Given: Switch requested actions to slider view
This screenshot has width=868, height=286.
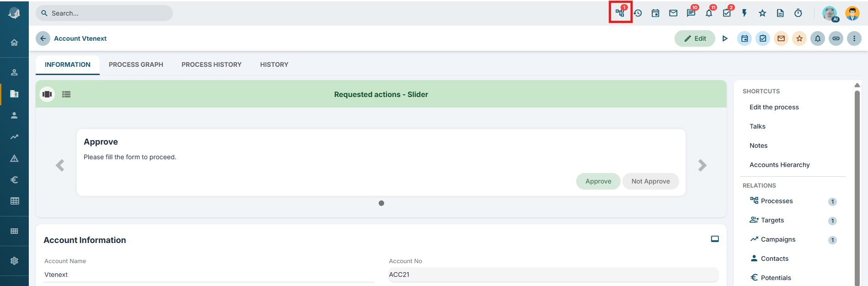Looking at the screenshot, I should tap(47, 94).
